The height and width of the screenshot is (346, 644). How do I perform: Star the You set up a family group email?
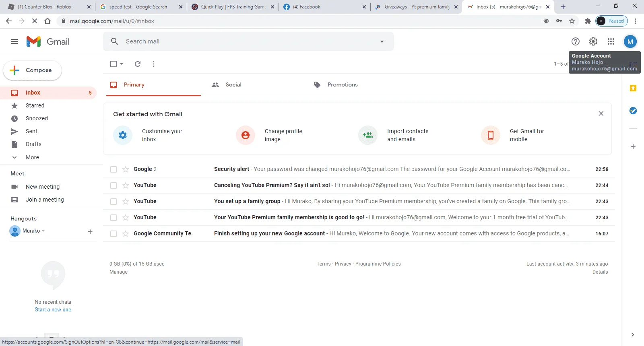click(x=126, y=202)
